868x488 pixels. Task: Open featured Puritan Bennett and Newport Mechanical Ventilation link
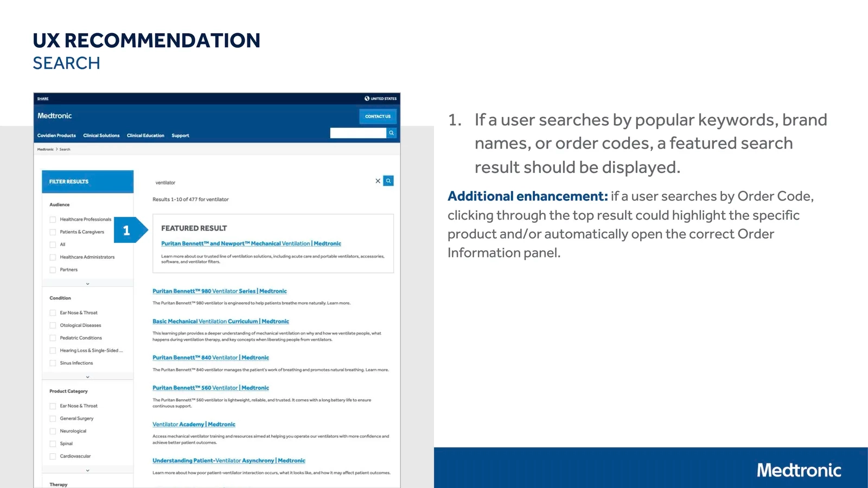pyautogui.click(x=251, y=243)
